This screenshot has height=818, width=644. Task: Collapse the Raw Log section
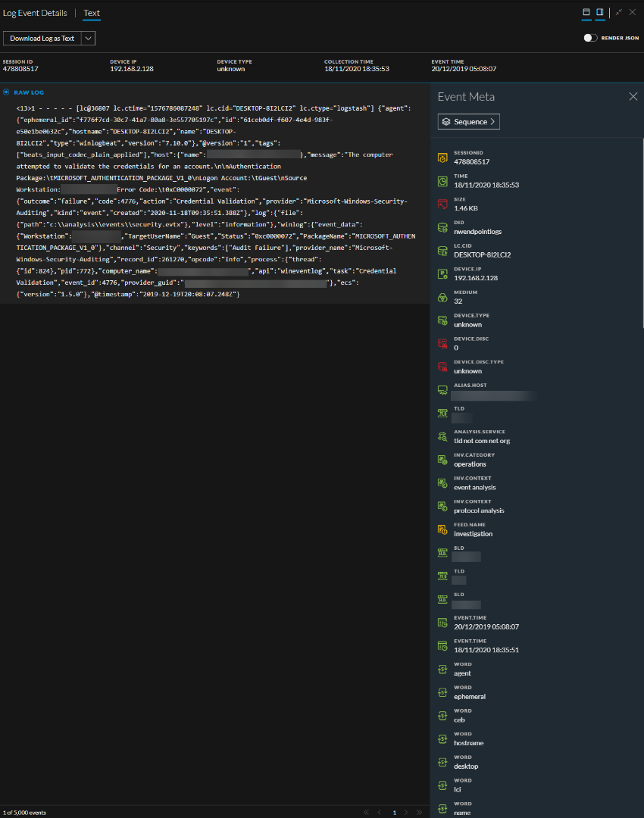point(7,92)
